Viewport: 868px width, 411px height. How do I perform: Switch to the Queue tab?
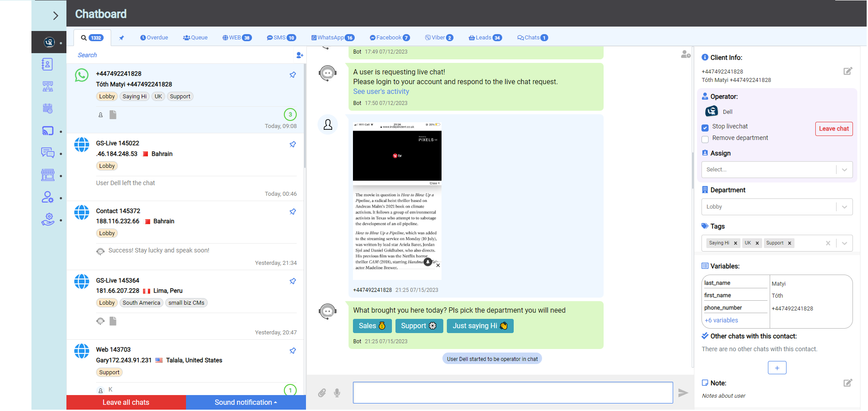click(x=195, y=38)
